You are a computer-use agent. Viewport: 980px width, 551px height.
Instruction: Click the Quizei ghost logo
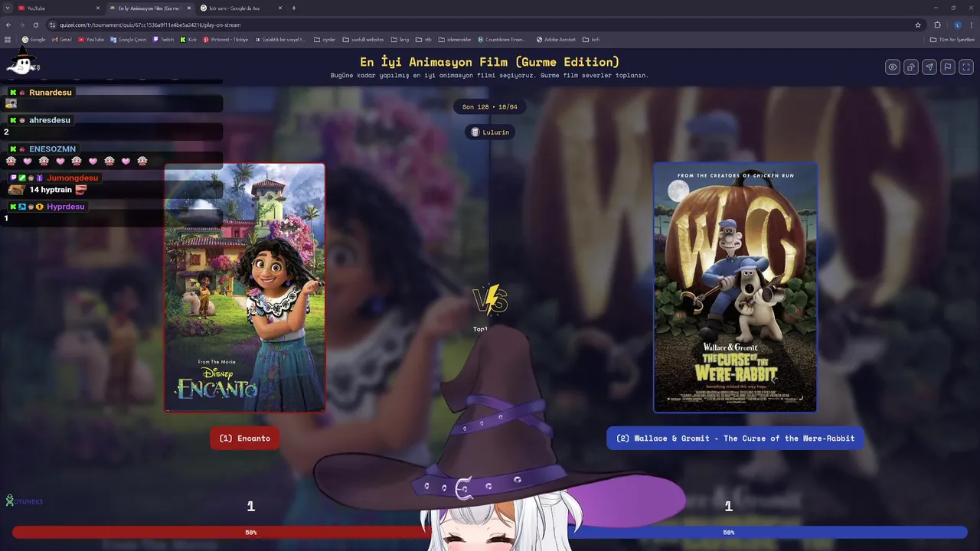pos(23,63)
